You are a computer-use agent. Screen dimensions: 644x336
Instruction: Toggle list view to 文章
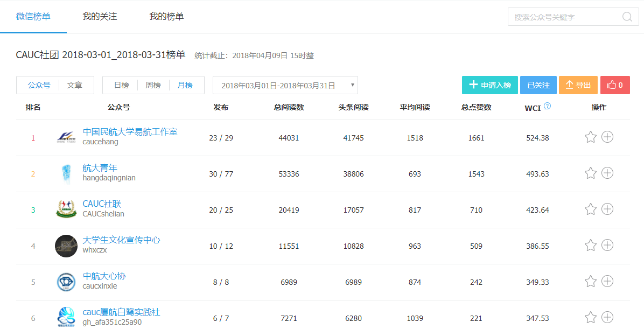74,85
